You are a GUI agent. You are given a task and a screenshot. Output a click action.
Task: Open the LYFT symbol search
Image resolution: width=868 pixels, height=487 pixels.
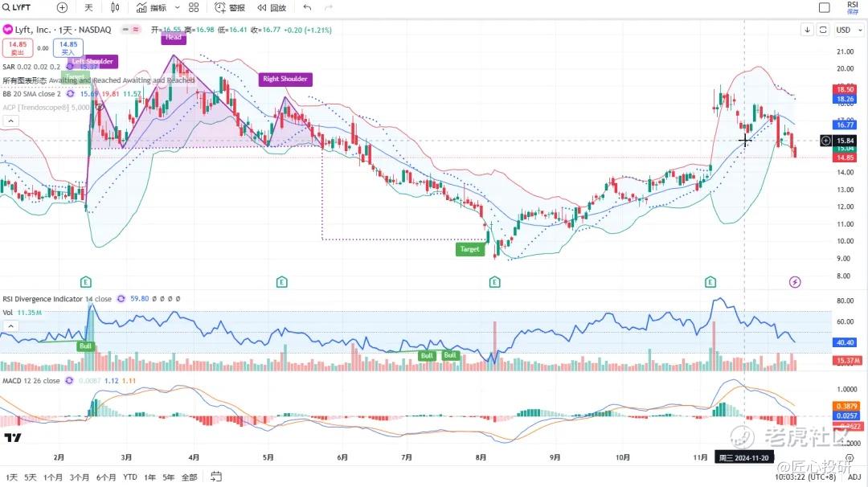pos(17,7)
